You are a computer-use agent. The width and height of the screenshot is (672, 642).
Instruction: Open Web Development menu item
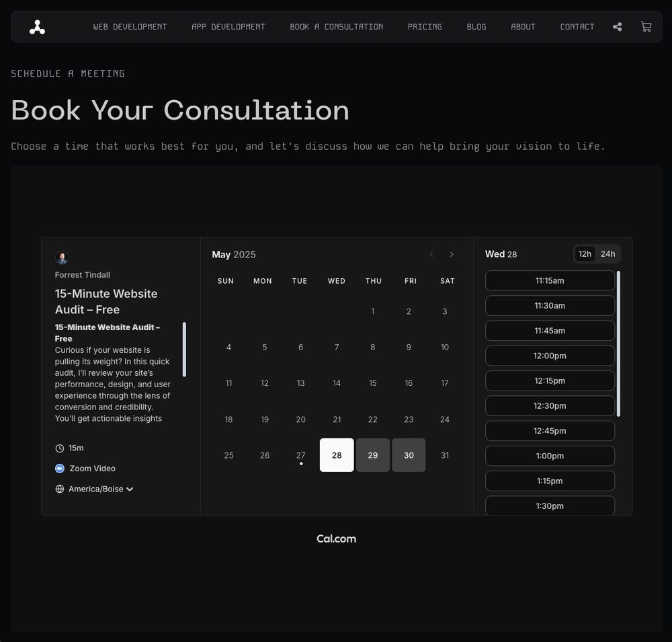[x=130, y=27]
